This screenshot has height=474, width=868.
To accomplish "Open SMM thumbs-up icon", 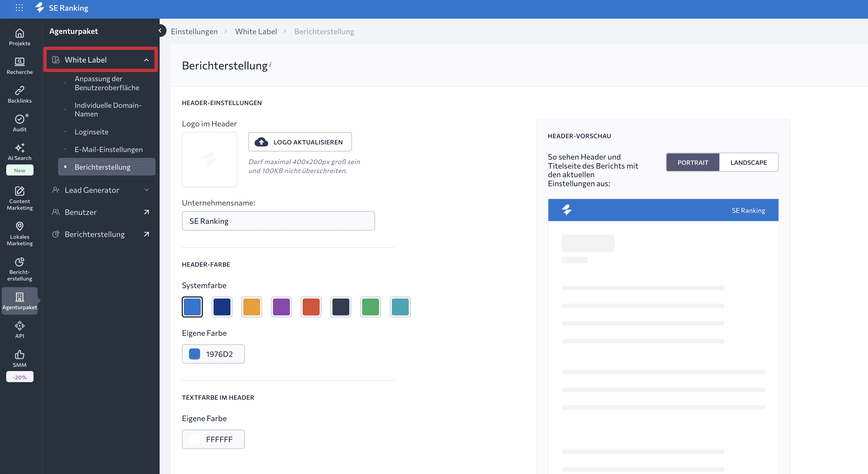I will [20, 354].
